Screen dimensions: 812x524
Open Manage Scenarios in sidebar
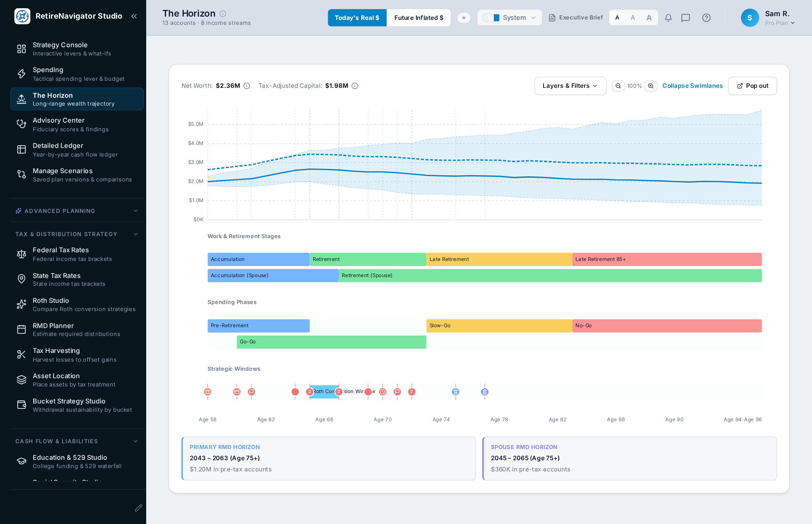(77, 175)
